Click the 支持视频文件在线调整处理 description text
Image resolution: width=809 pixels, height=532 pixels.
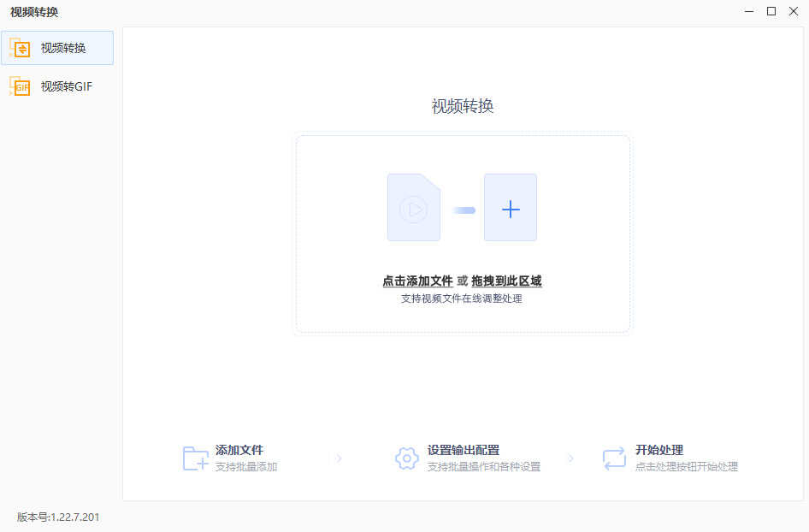coord(462,299)
